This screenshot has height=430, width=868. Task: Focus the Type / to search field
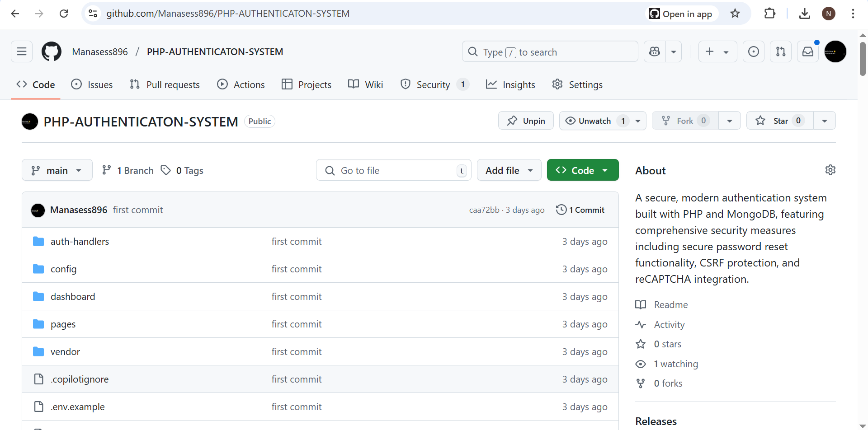tap(550, 51)
